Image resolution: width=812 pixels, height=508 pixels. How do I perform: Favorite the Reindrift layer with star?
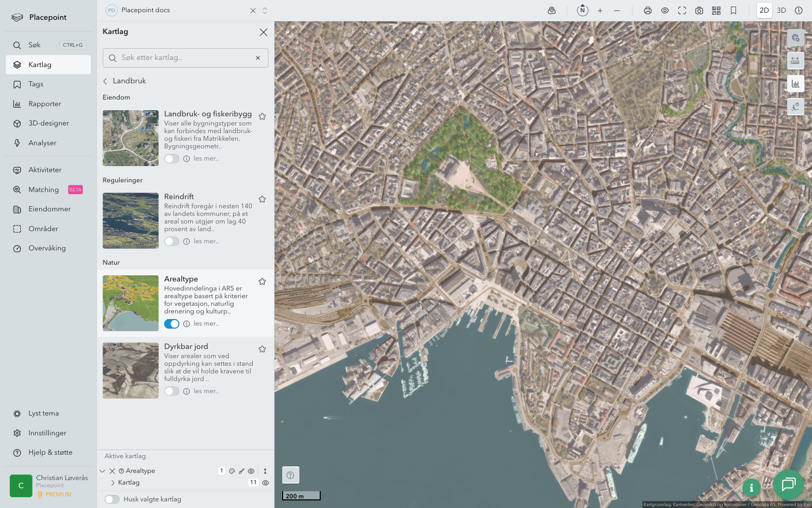coord(262,199)
